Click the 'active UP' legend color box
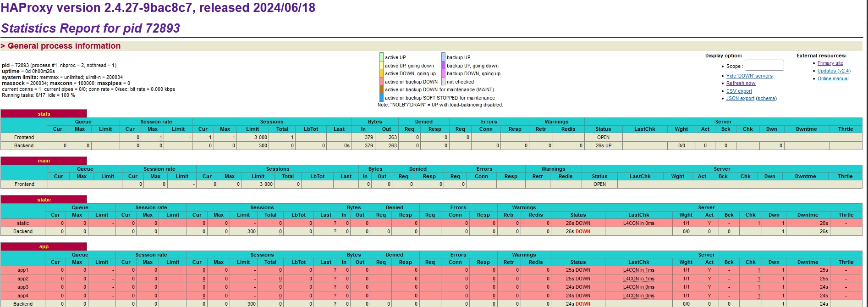The image size is (868, 307). (x=381, y=57)
